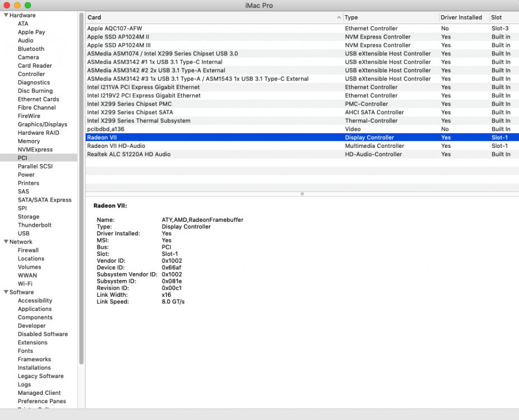Select Frameworks under Software

point(34,359)
